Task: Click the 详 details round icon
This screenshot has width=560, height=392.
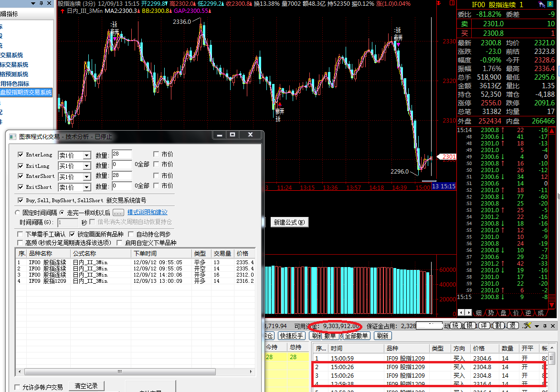Action: [484, 325]
